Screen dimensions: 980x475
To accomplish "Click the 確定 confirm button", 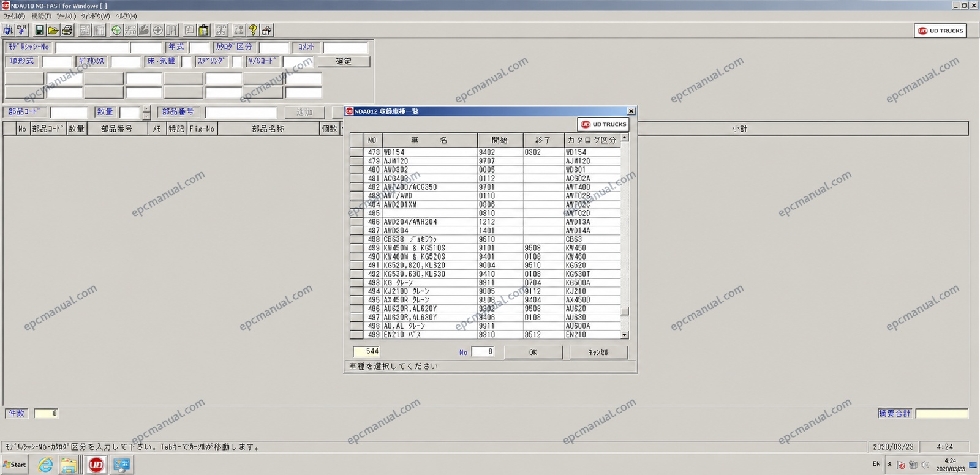I will [344, 61].
